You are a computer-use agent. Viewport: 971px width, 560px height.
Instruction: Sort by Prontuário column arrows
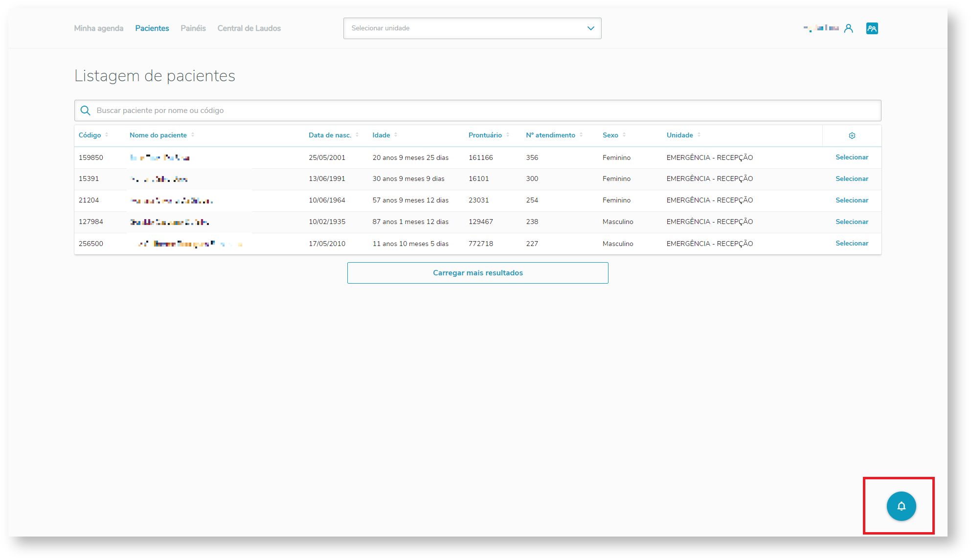(x=508, y=135)
